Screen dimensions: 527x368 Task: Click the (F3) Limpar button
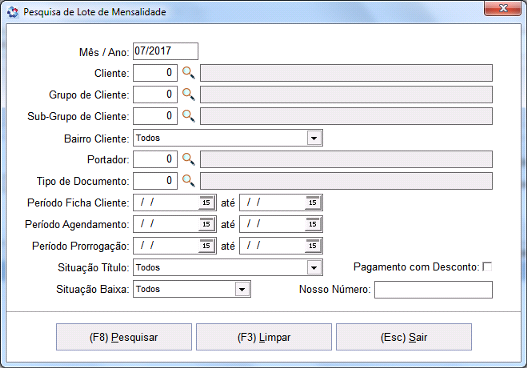point(264,337)
